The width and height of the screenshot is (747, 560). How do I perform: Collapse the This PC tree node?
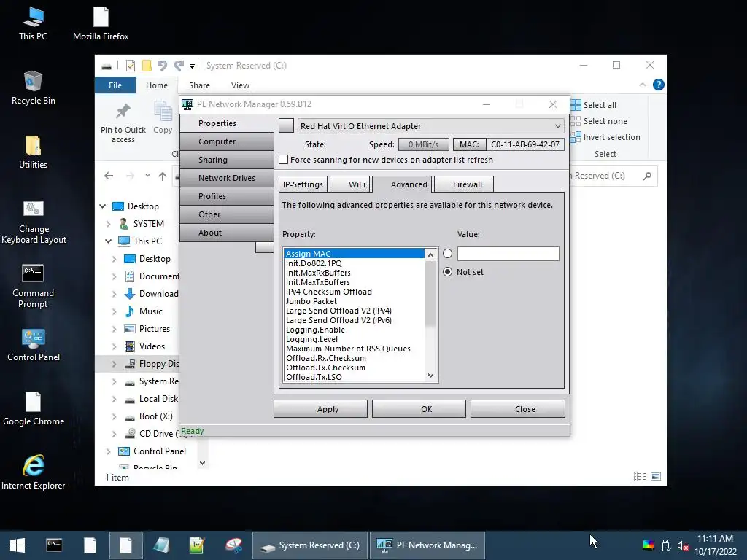109,241
